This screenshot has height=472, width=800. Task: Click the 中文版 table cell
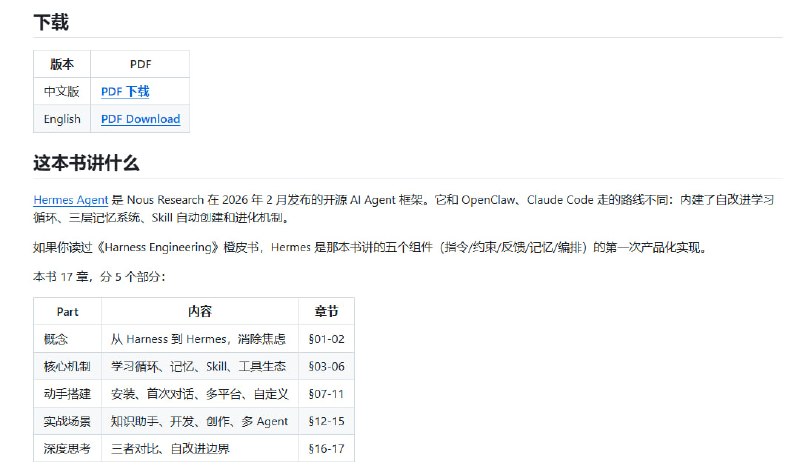[x=62, y=91]
